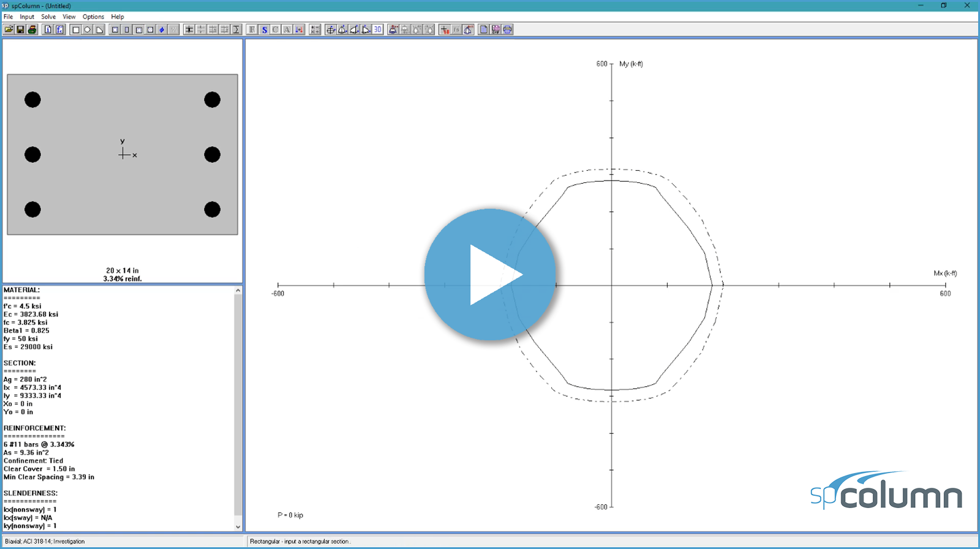Click the 'Mx (k-ft)' axis label
980x549 pixels.
945,273
